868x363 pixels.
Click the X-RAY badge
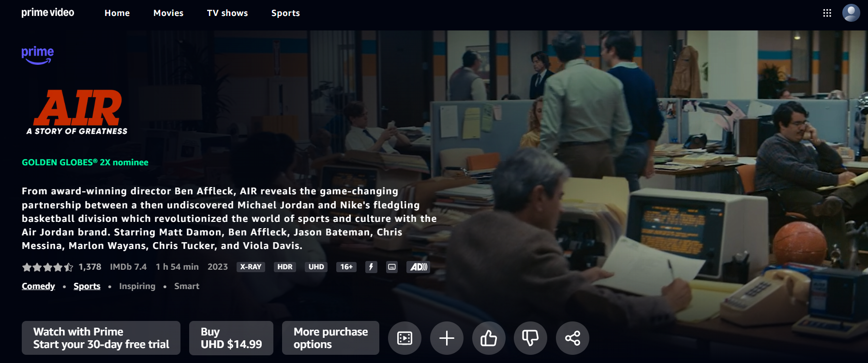(x=251, y=267)
